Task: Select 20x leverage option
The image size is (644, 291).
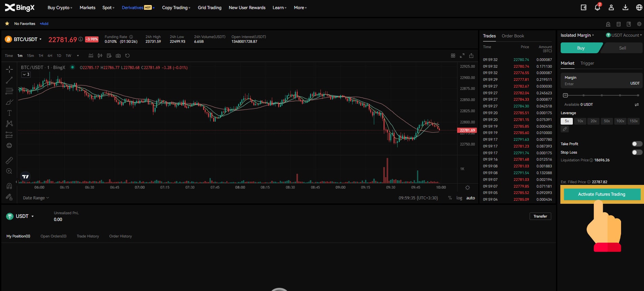Action: click(x=593, y=121)
